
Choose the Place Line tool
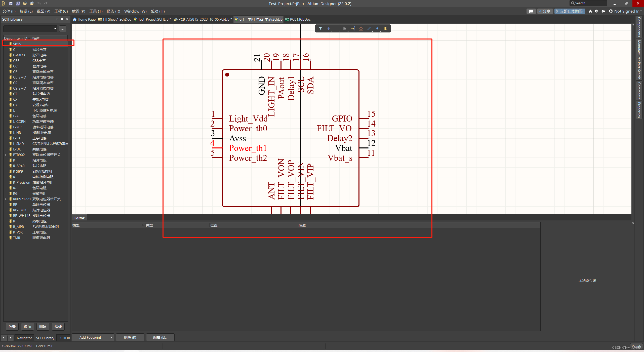coord(369,28)
